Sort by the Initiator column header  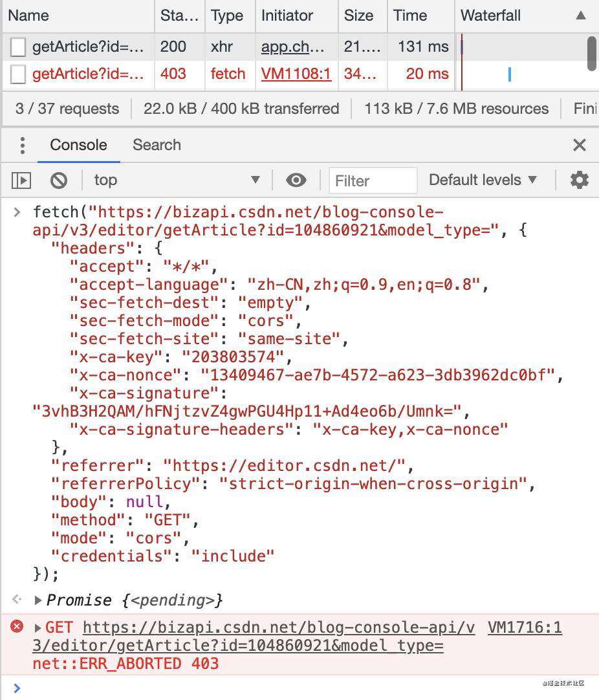tap(297, 16)
